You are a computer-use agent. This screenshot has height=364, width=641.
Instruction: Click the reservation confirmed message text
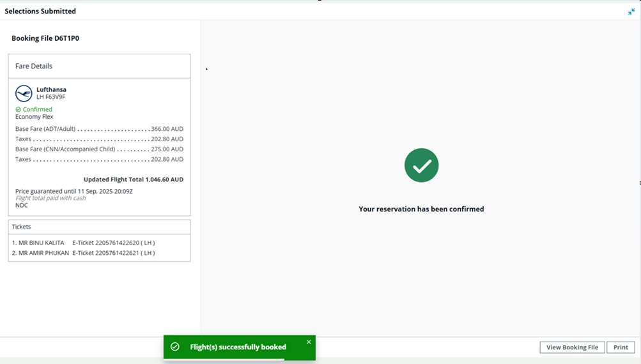pos(421,209)
